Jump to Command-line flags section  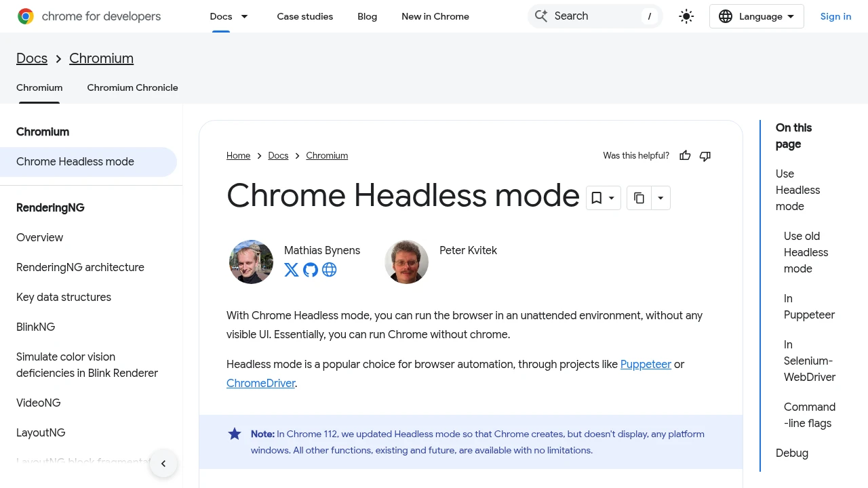(x=810, y=415)
